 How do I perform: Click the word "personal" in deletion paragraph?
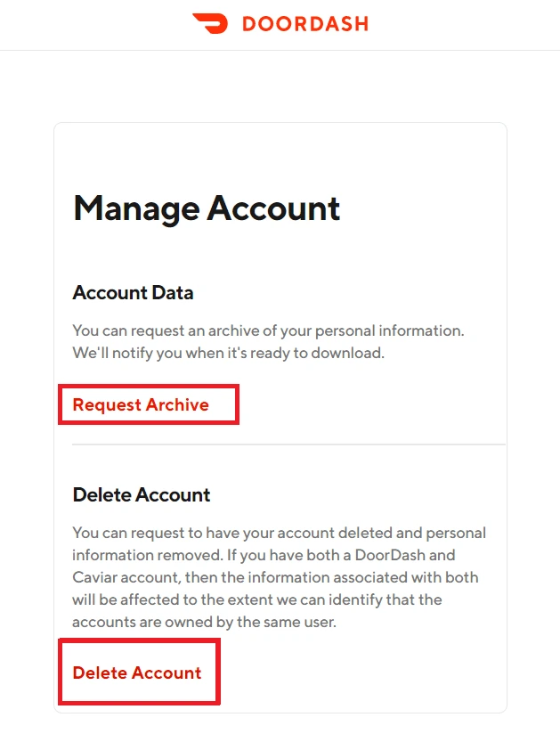(456, 534)
